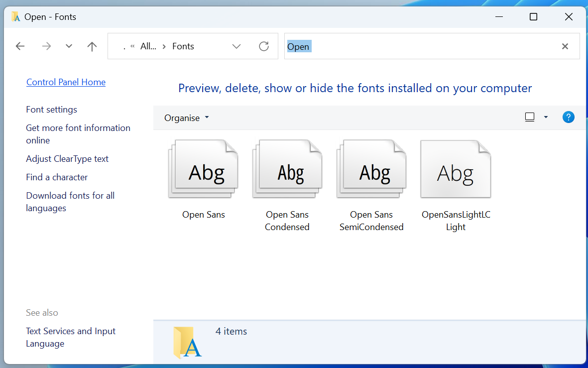This screenshot has width=588, height=368.
Task: Click the up-level arrow button
Action: click(x=92, y=46)
